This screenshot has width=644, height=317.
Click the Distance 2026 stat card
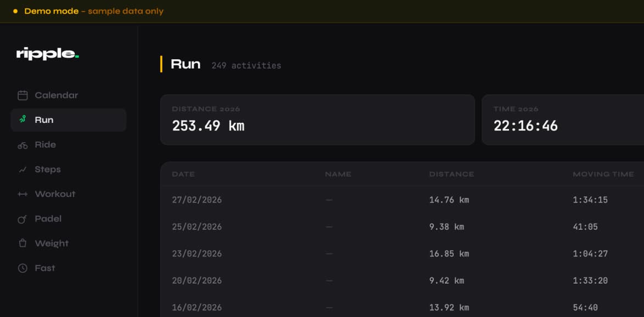click(317, 120)
